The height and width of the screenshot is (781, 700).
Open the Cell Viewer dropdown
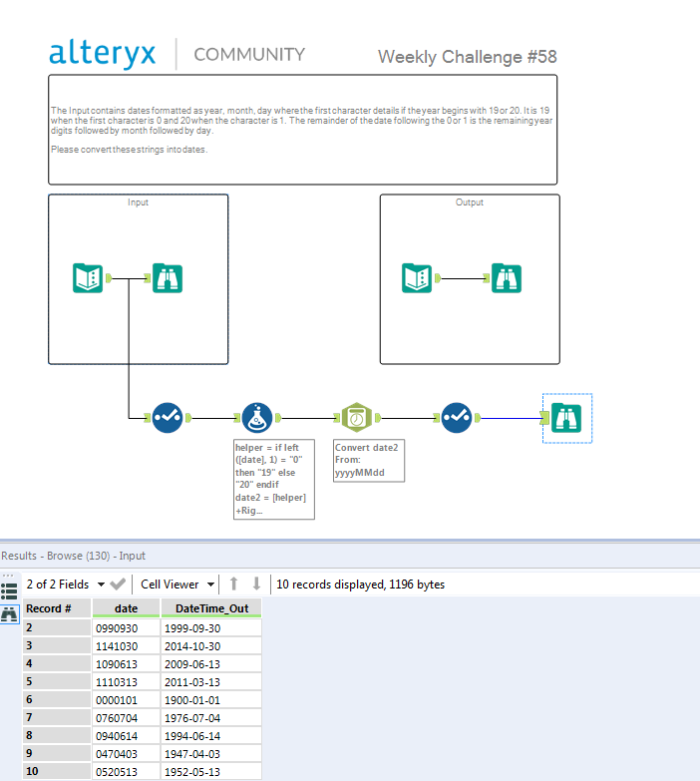pyautogui.click(x=177, y=585)
